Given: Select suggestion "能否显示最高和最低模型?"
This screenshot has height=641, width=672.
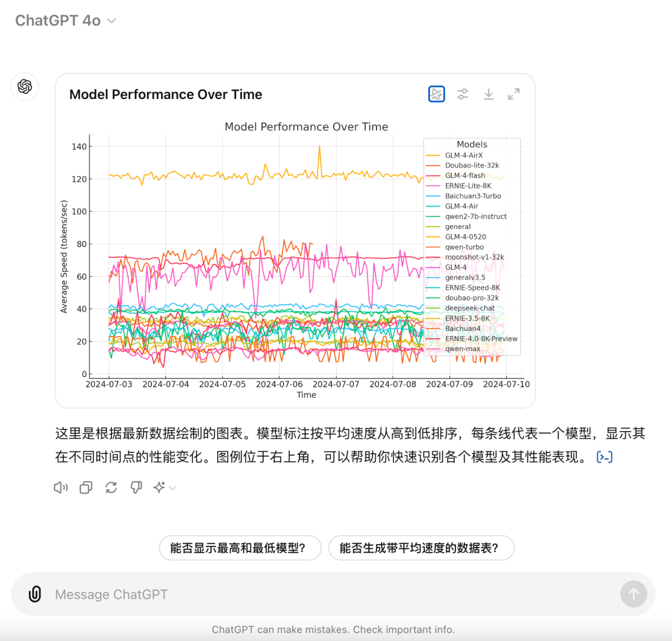Looking at the screenshot, I should [x=240, y=548].
